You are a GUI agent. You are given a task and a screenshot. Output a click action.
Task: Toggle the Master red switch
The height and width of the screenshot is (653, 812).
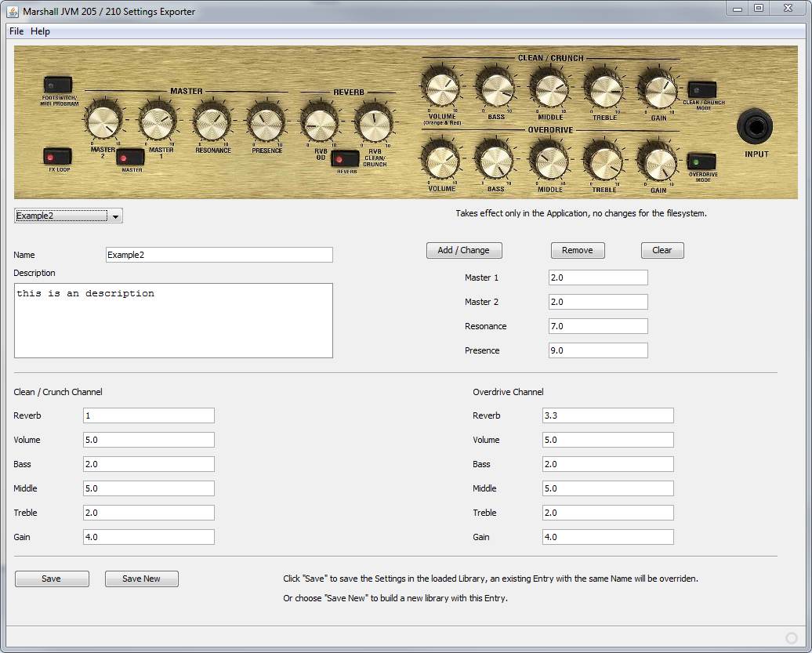[x=130, y=158]
